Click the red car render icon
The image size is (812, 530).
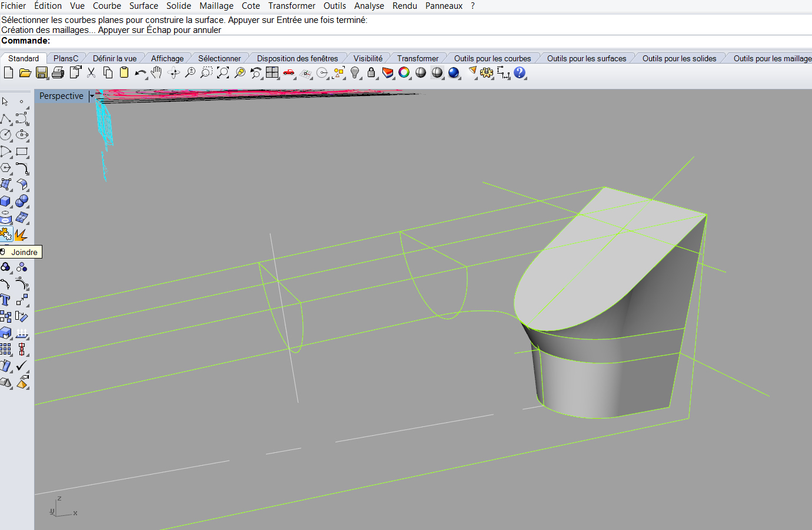pos(289,72)
